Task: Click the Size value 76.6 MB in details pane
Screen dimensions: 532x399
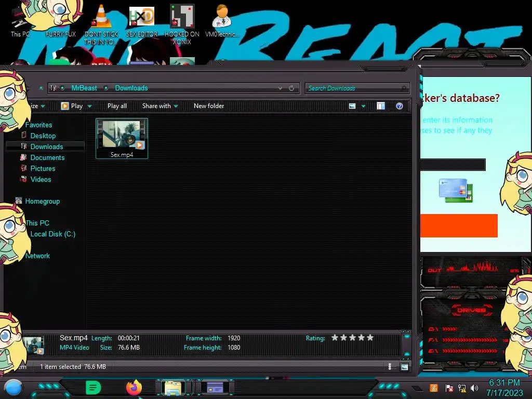Action: 129,348
